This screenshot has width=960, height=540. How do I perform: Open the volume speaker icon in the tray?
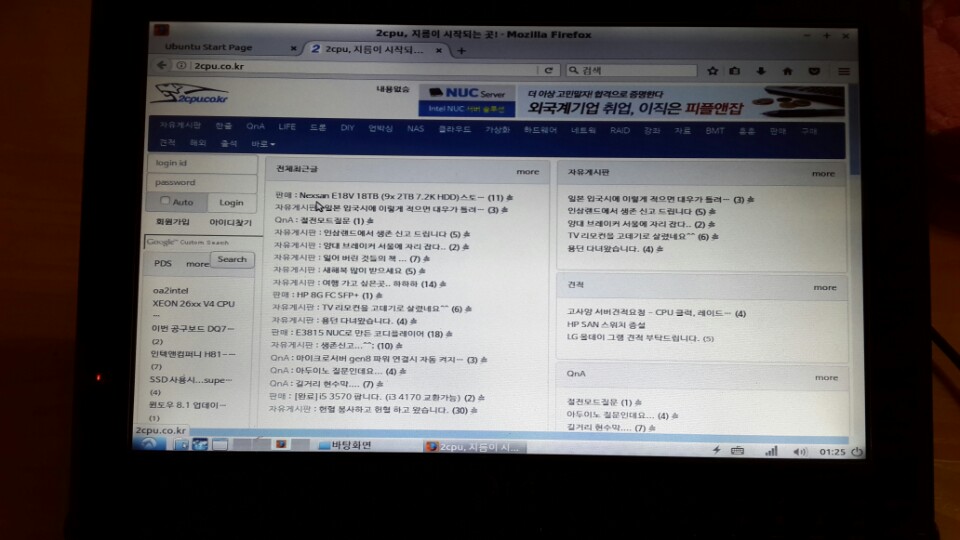pyautogui.click(x=800, y=452)
